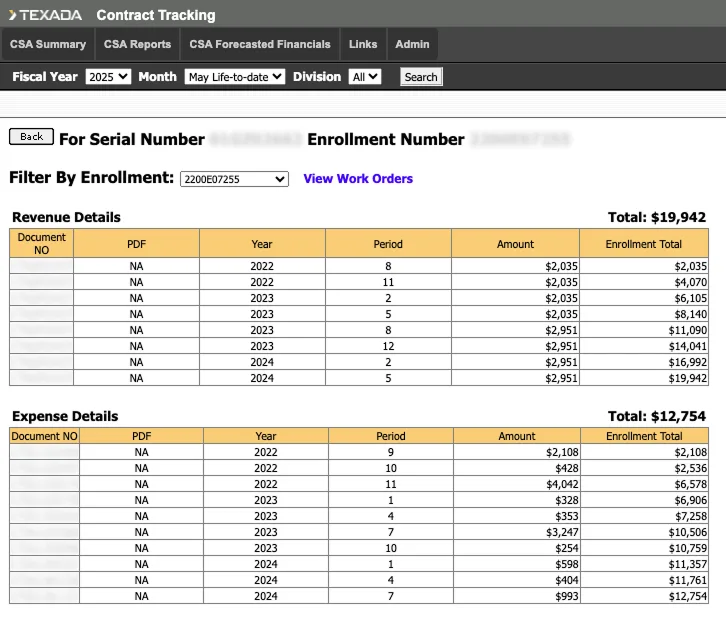Open the Month dropdown selector

point(235,77)
